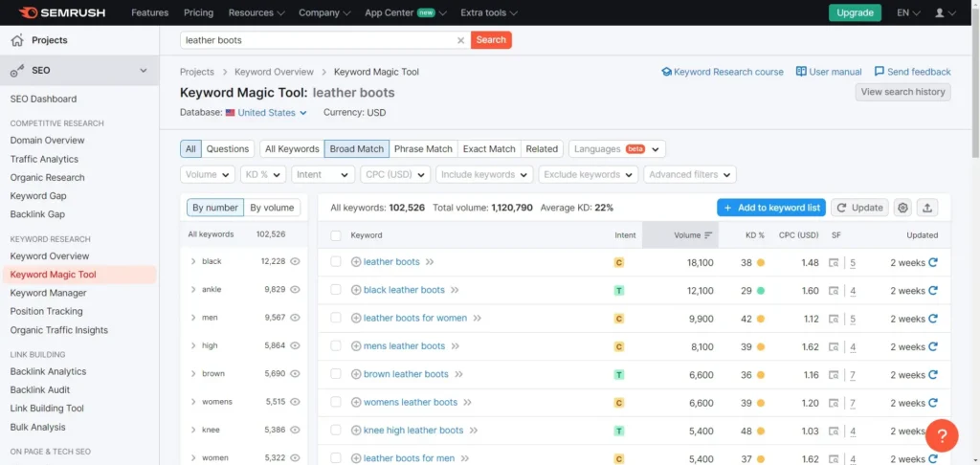Refresh the 'mens leather boots' row metrics
This screenshot has width=980, height=465.
(933, 347)
